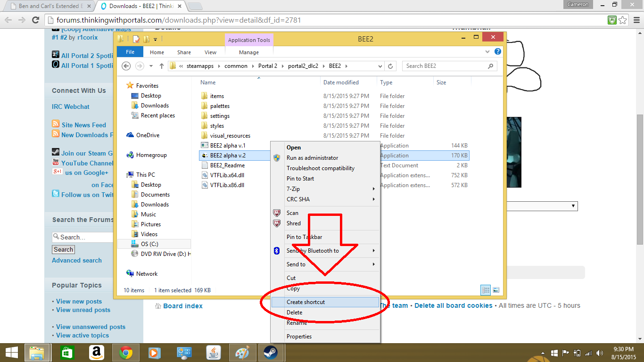Click the Board index link
The image size is (644, 362).
pos(183,306)
